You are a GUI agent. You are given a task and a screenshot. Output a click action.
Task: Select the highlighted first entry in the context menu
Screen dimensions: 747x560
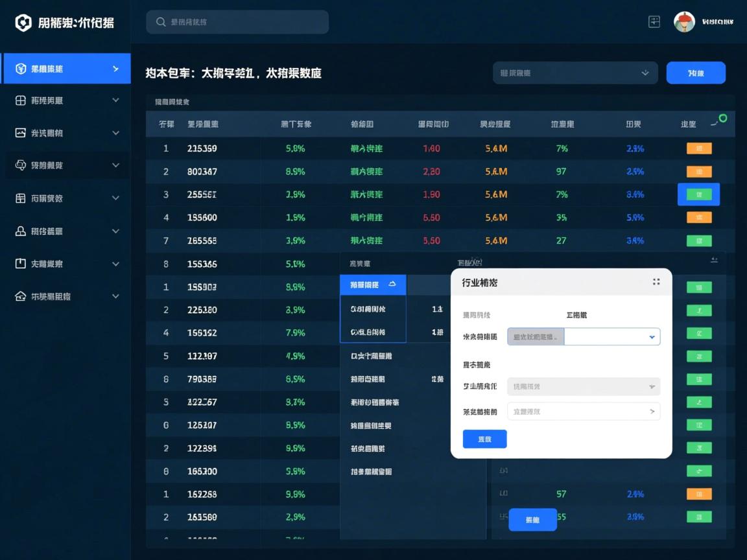(x=373, y=285)
